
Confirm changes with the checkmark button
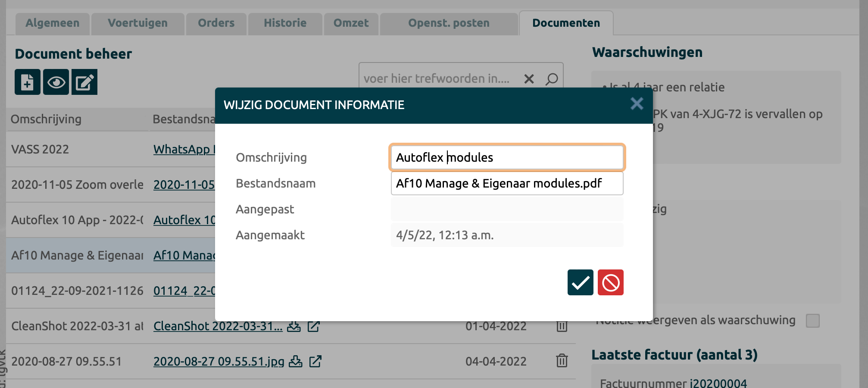coord(580,282)
